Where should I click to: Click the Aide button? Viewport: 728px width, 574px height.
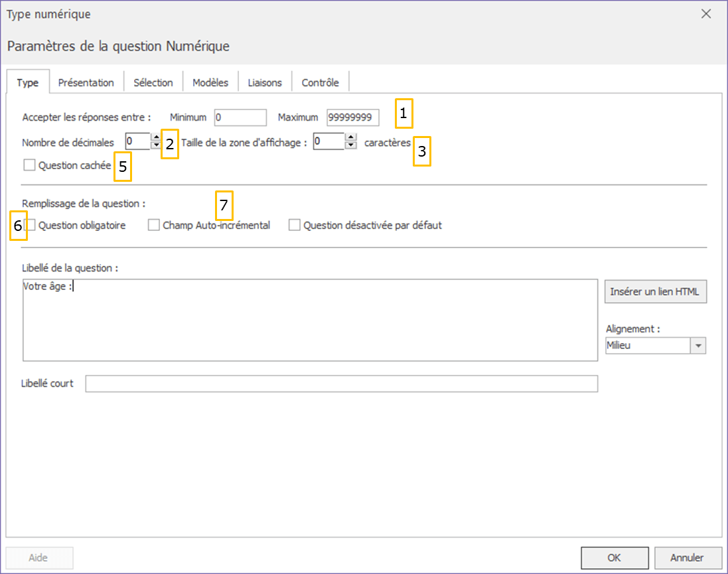(x=39, y=558)
